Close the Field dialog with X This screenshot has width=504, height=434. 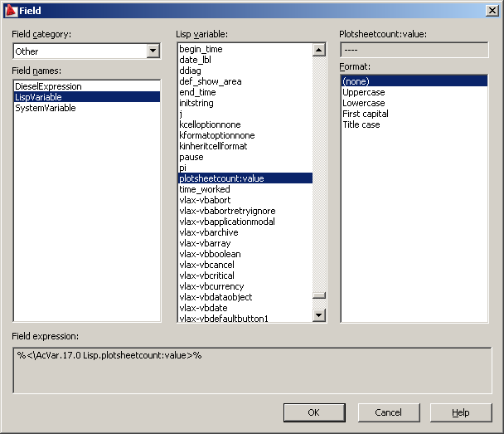coord(492,11)
